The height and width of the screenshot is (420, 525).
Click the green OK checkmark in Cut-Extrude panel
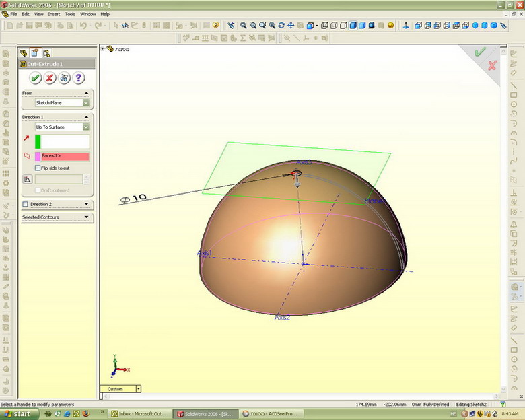click(35, 78)
